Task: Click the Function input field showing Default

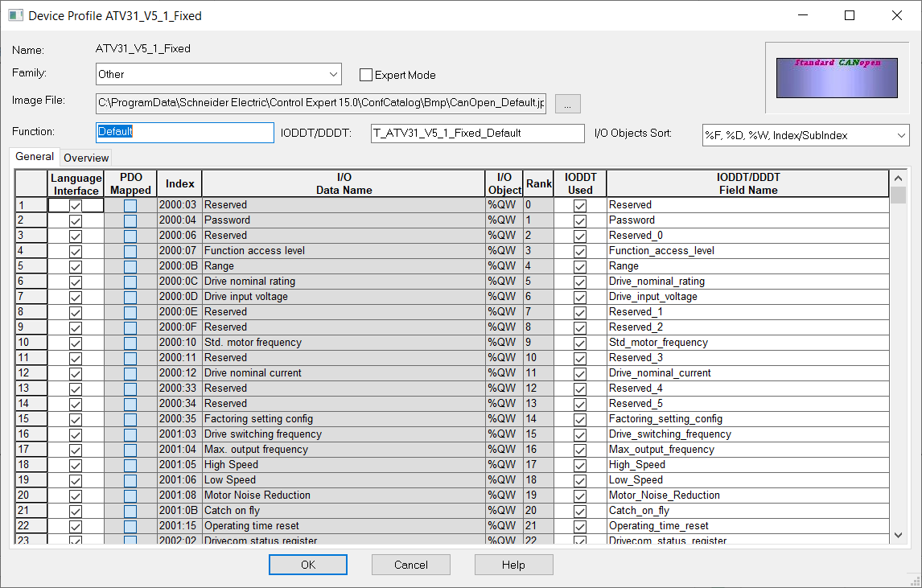Action: (184, 132)
